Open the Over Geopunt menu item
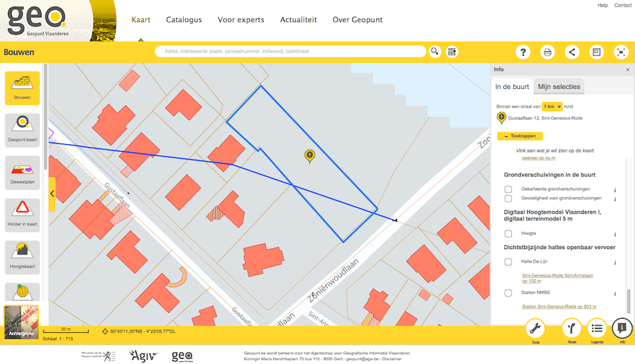 [x=358, y=19]
